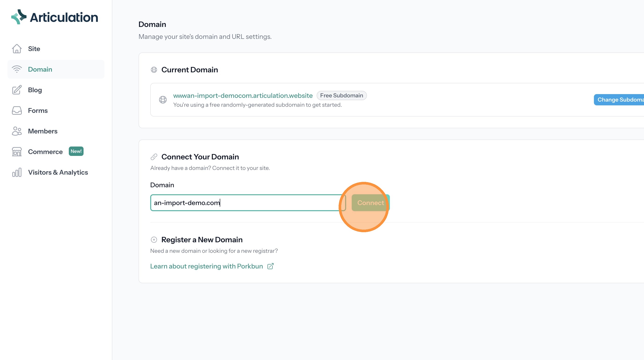Click the Site home icon
The width and height of the screenshot is (644, 360).
point(17,49)
